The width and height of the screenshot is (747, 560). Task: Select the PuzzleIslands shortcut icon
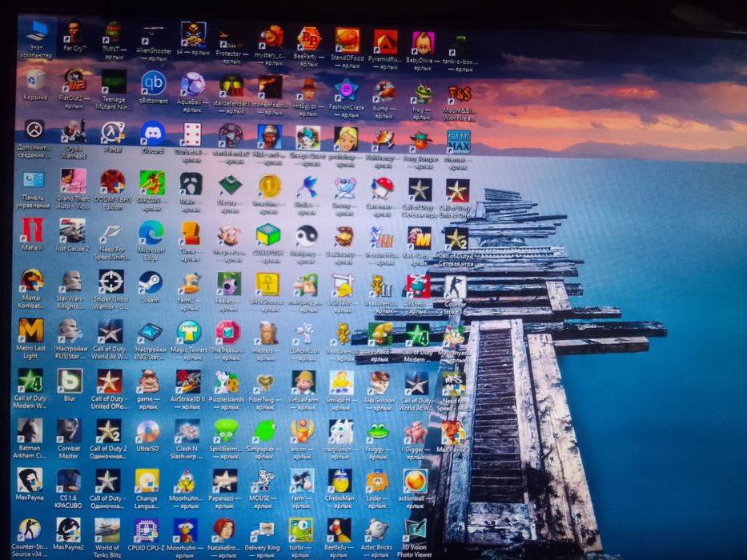tap(227, 382)
